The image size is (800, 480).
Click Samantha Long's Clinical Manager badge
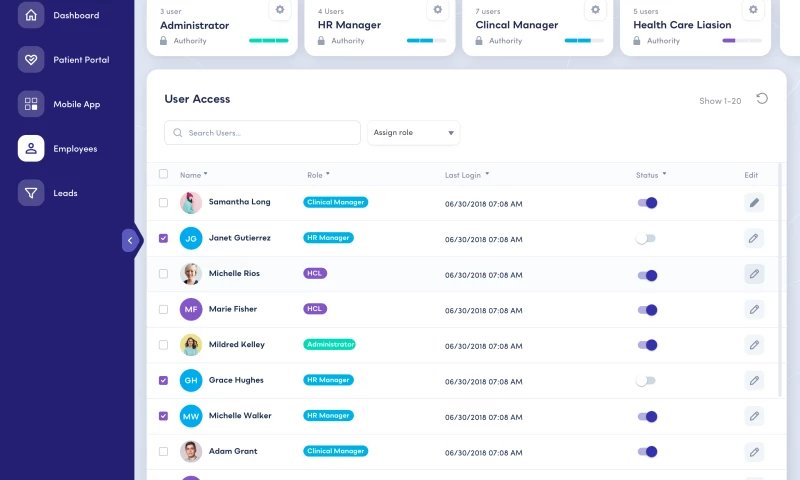[336, 203]
